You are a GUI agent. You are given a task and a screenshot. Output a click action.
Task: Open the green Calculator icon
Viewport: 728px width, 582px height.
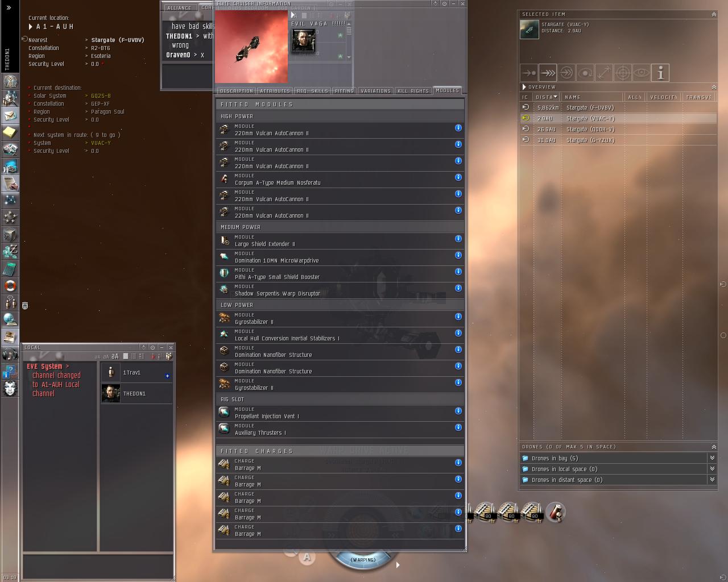pos(10,269)
